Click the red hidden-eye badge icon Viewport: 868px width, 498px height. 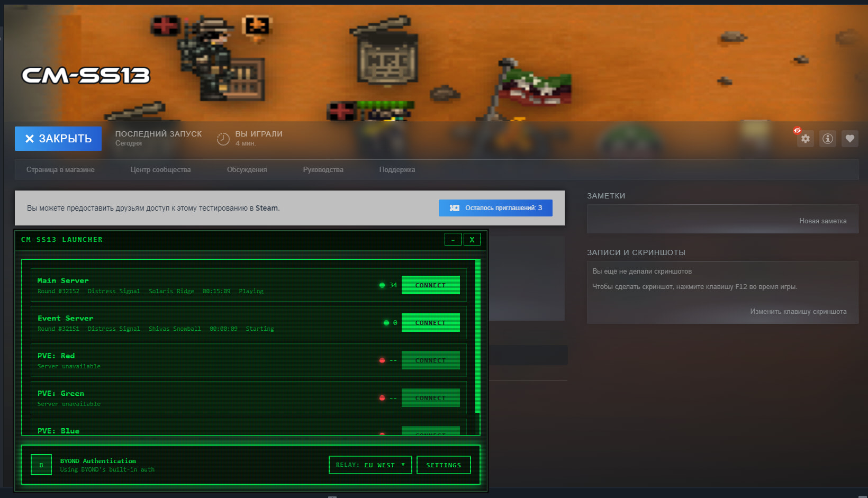[797, 130]
